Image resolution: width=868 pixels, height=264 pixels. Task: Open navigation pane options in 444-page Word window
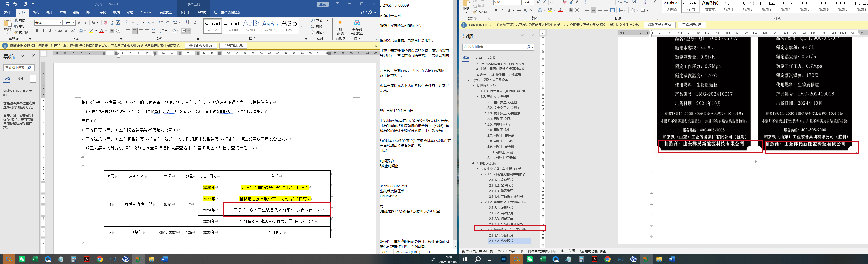coord(522,35)
